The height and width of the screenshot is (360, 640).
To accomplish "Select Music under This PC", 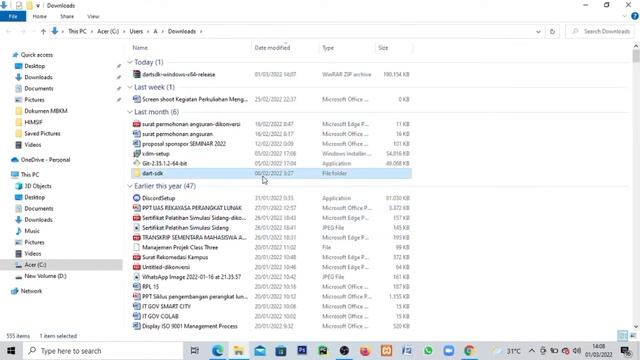I will point(32,231).
